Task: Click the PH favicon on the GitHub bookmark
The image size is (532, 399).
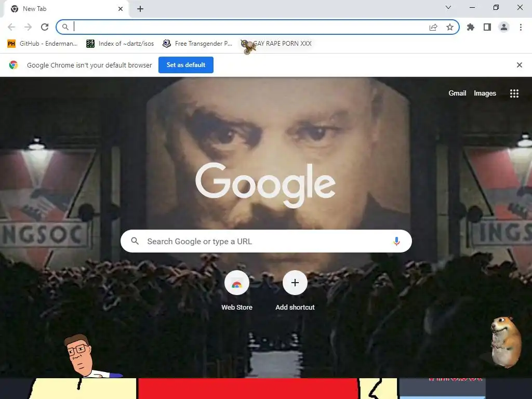Action: point(11,44)
